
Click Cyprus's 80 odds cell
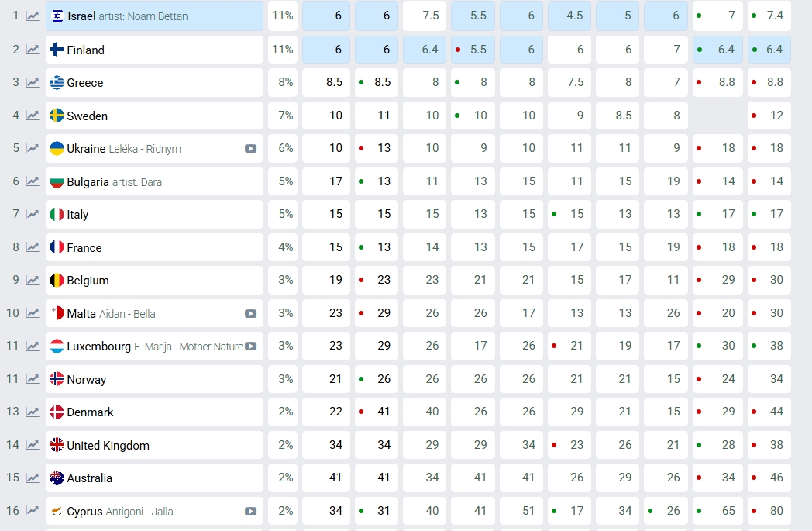coord(769,511)
